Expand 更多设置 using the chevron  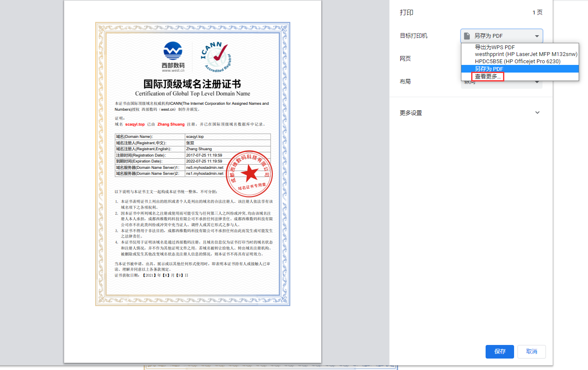(x=537, y=113)
